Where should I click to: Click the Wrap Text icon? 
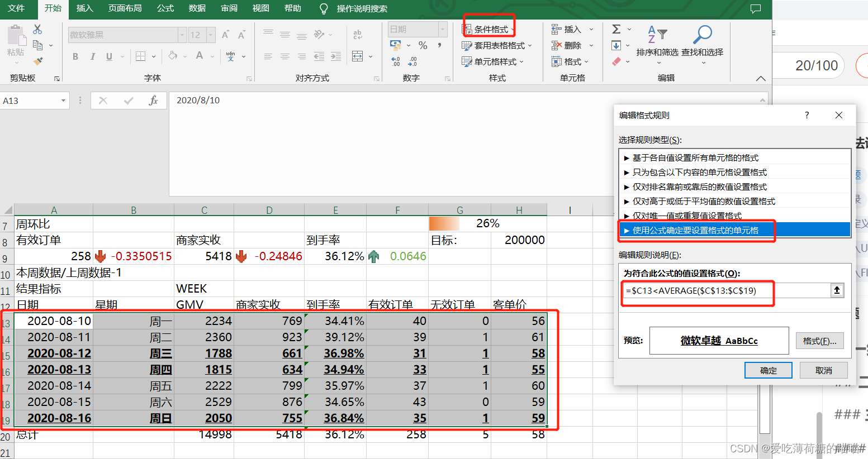click(x=358, y=35)
